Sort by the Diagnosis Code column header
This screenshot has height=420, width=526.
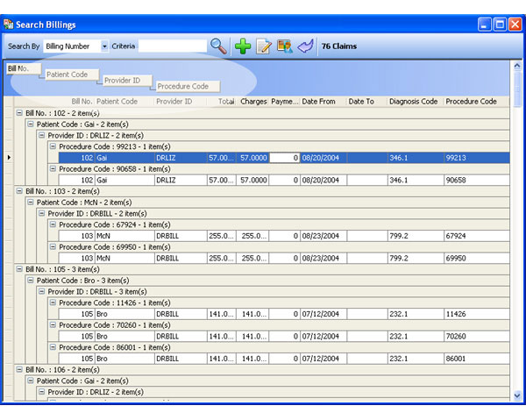[413, 102]
